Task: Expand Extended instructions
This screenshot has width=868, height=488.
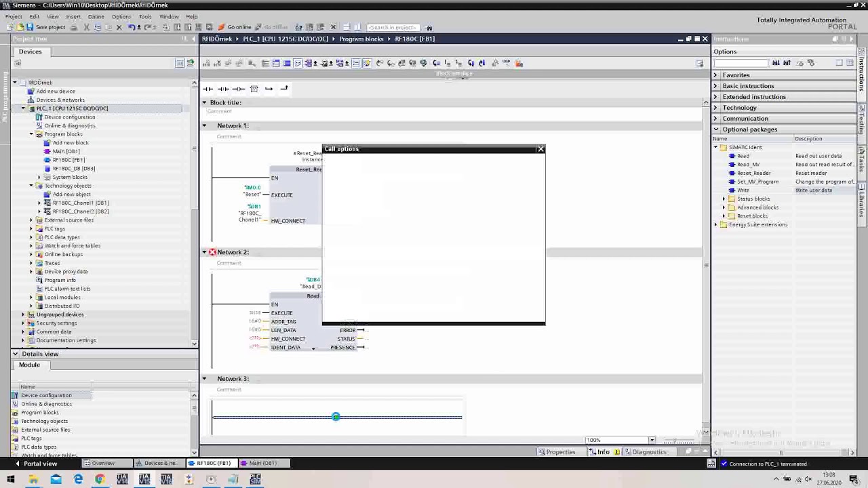Action: [715, 97]
